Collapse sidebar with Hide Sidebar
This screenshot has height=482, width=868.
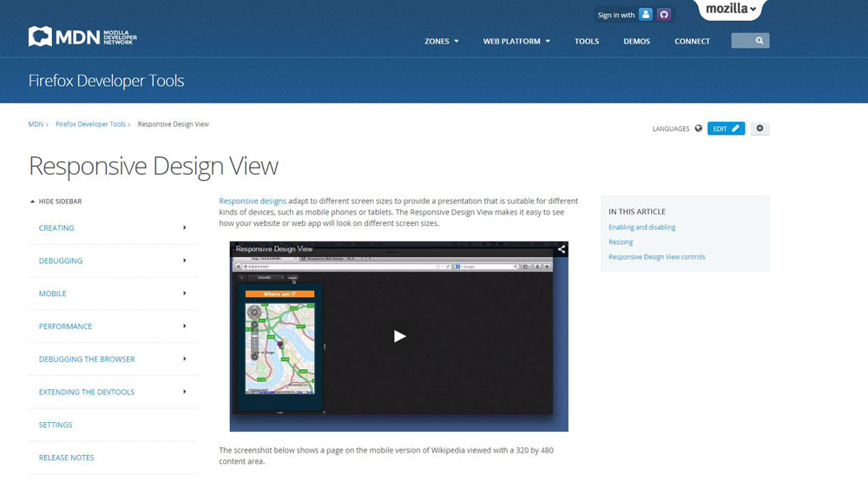[56, 201]
